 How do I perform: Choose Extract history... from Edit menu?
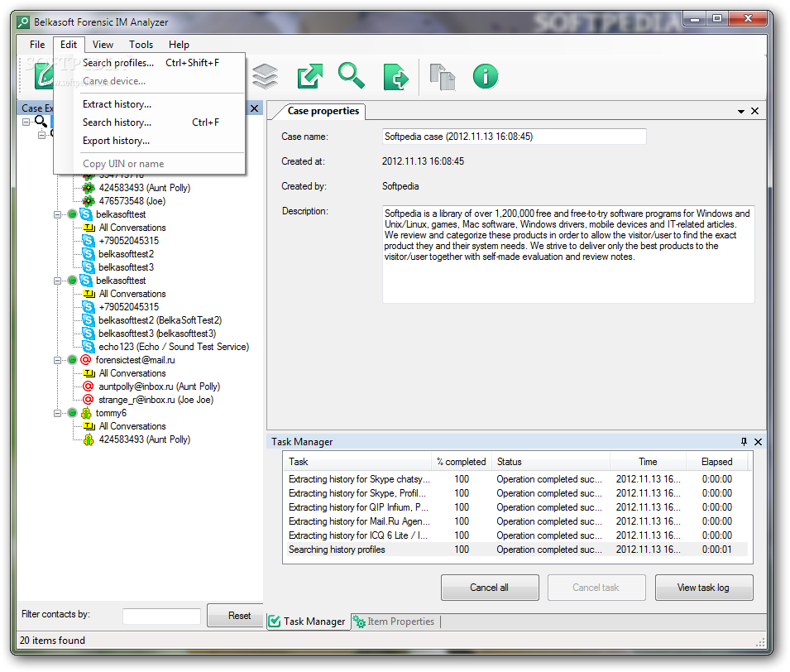[x=150, y=103]
